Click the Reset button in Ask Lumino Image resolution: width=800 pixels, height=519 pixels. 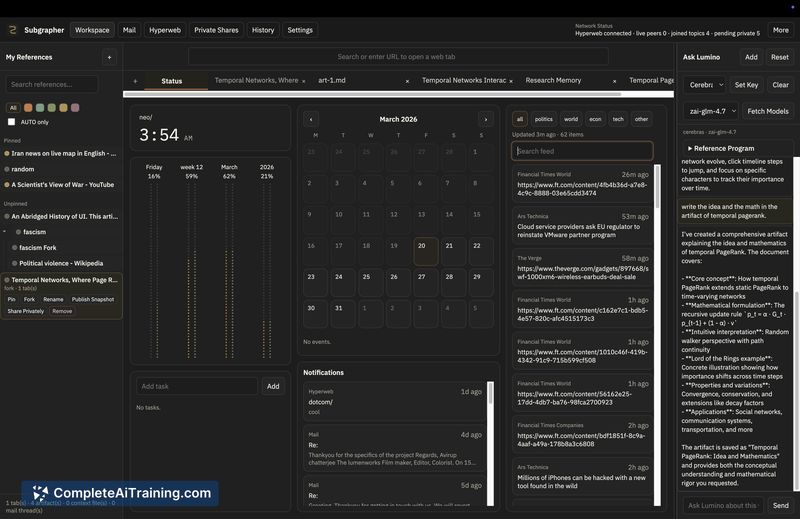point(780,57)
